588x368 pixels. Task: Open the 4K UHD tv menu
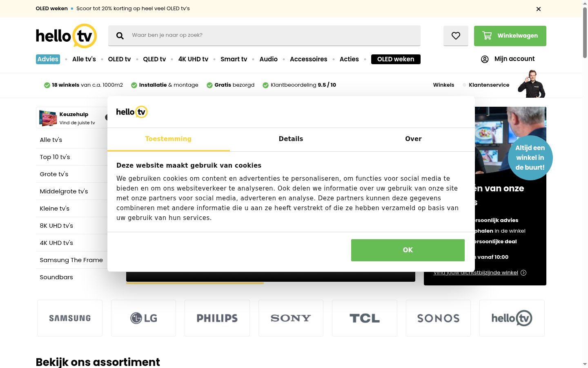(x=193, y=59)
